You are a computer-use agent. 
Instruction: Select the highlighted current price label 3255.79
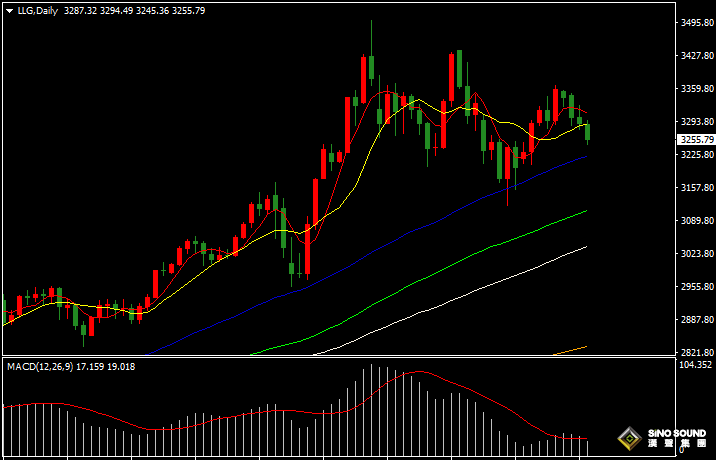(694, 140)
